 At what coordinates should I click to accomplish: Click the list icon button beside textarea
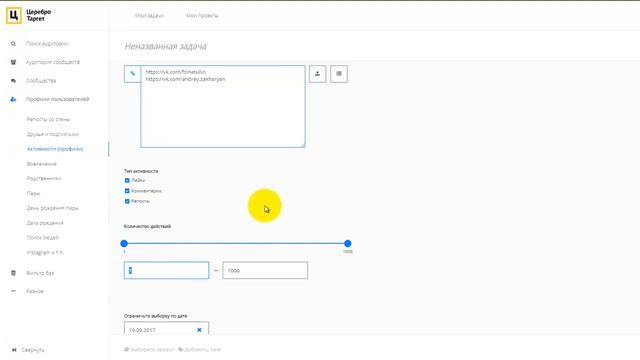[339, 74]
